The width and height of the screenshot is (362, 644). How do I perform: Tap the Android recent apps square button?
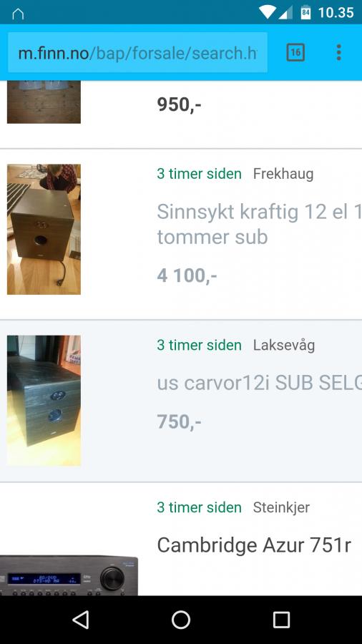click(282, 620)
